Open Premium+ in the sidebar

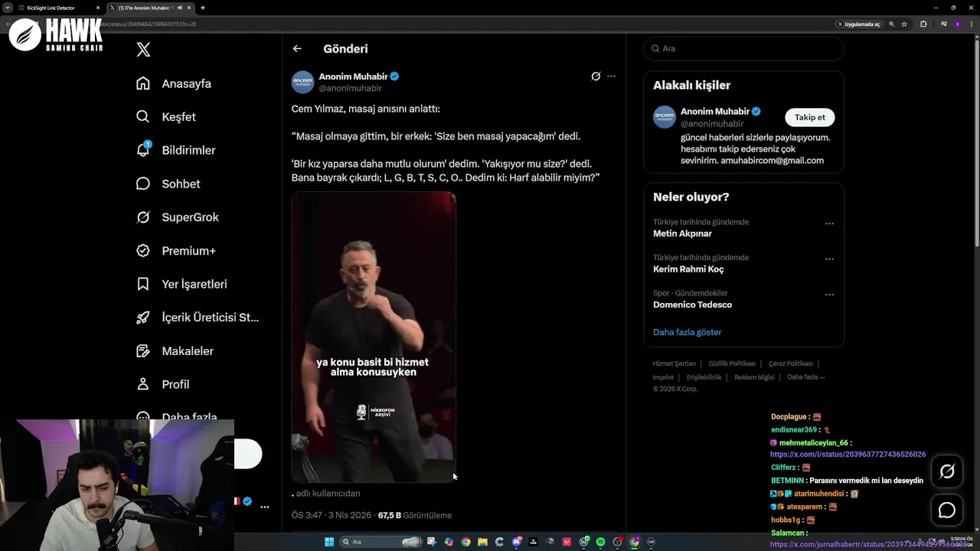[x=175, y=250]
